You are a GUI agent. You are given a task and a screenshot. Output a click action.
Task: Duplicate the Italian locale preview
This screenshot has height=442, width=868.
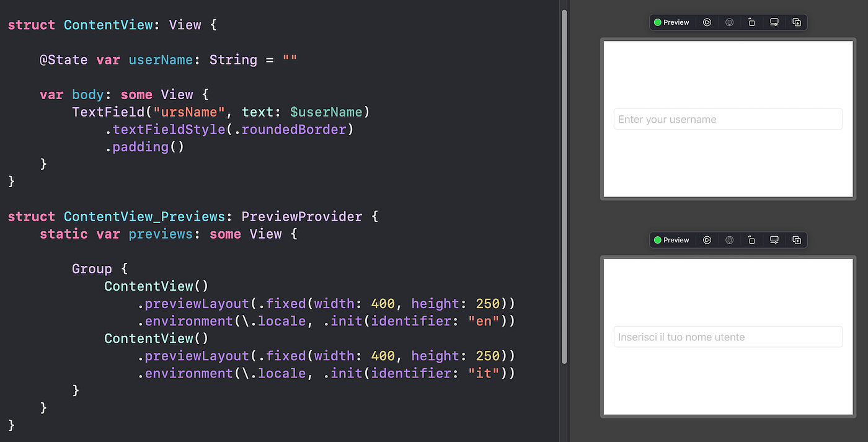[796, 240]
